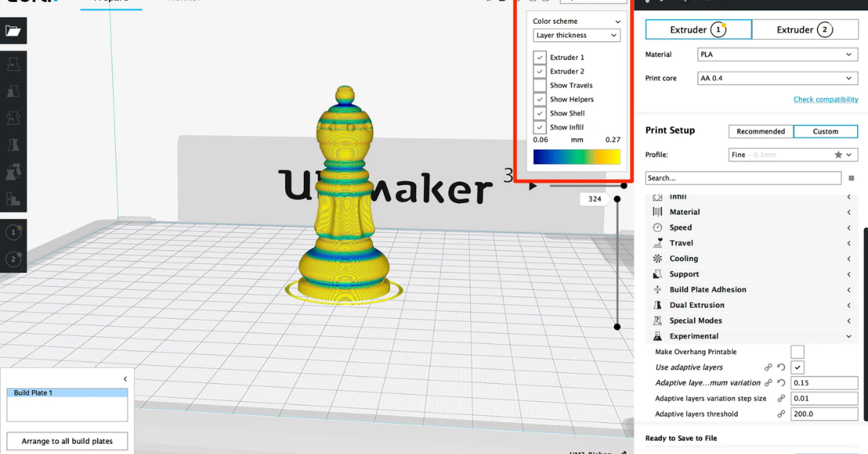The image size is (868, 454).
Task: Enable the Show Travels checkbox
Action: pyautogui.click(x=540, y=85)
